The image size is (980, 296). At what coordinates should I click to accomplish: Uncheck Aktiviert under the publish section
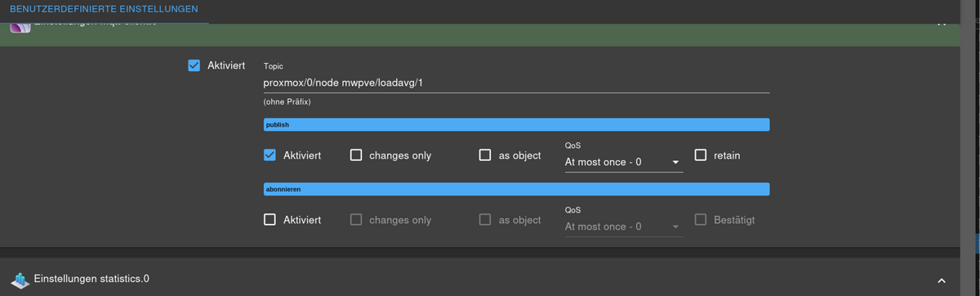click(270, 155)
